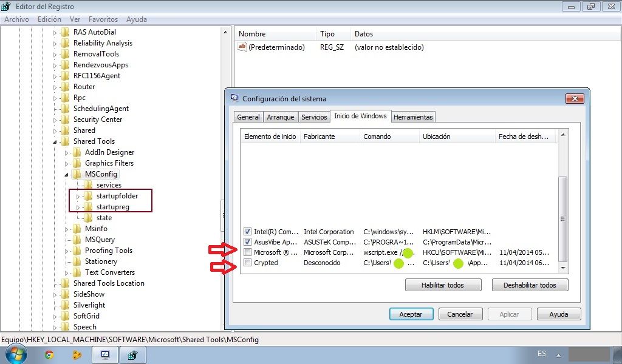Screen dimensions: 622x364
Task: Open the Archivo menu
Action: (16, 19)
